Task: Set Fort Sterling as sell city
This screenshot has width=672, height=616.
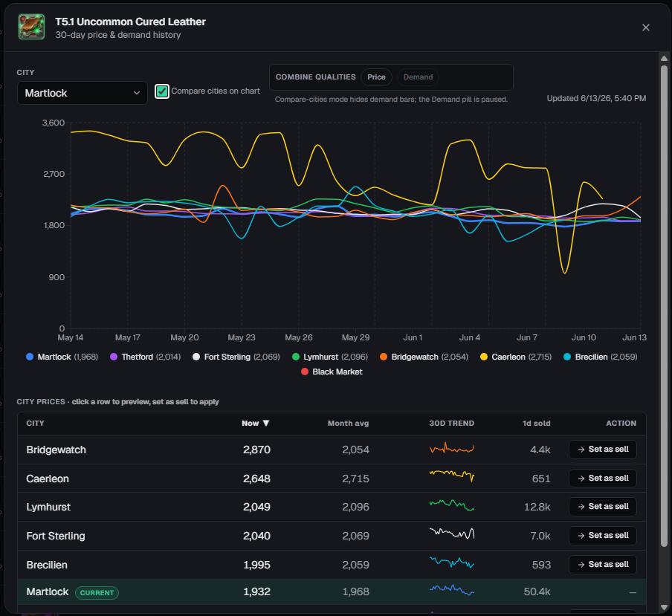Action: pos(603,536)
